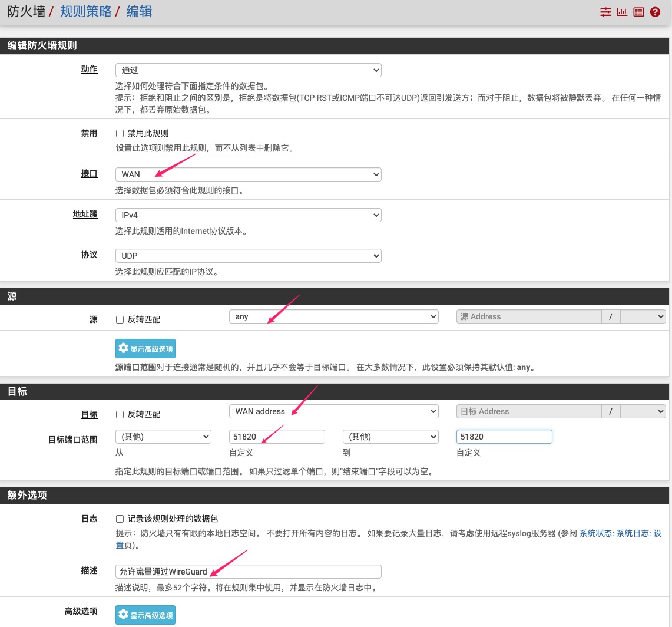
Task: Open the destination WAN address dropdown
Action: [x=333, y=411]
